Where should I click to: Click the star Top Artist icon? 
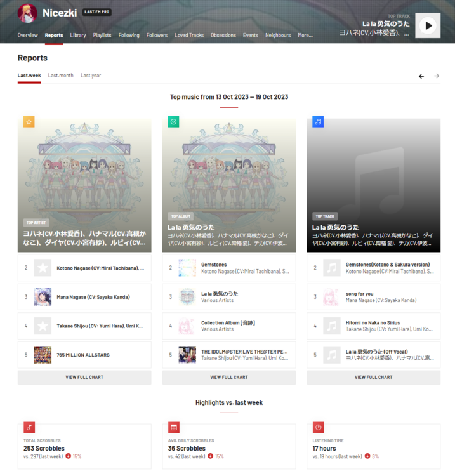tap(29, 121)
